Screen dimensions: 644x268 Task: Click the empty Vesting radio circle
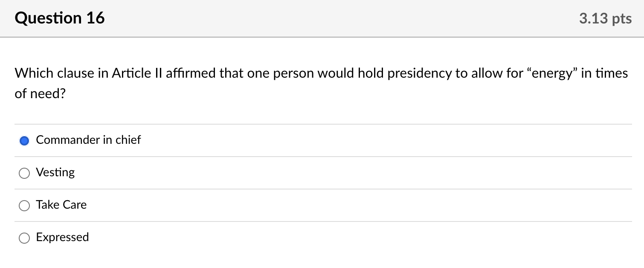pyautogui.click(x=24, y=173)
